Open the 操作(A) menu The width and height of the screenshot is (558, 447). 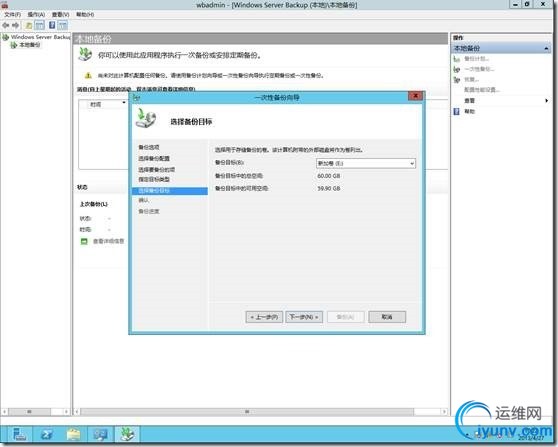36,15
